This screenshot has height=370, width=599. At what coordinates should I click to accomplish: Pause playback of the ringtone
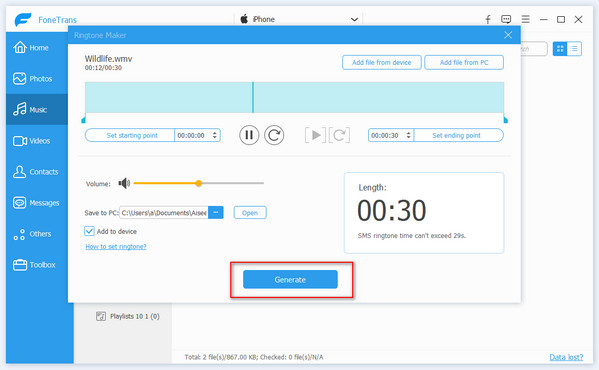click(x=249, y=135)
